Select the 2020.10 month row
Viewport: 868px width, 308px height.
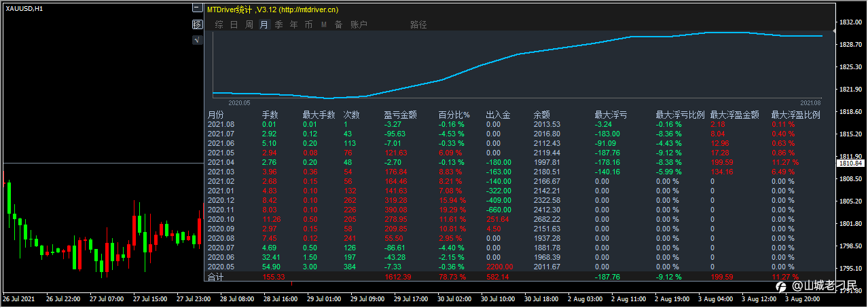pyautogui.click(x=520, y=220)
